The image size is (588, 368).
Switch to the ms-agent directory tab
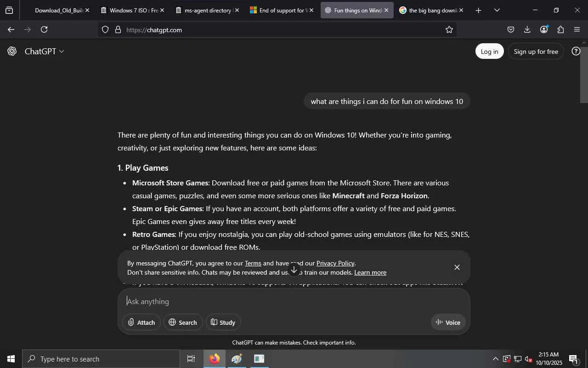point(207,10)
